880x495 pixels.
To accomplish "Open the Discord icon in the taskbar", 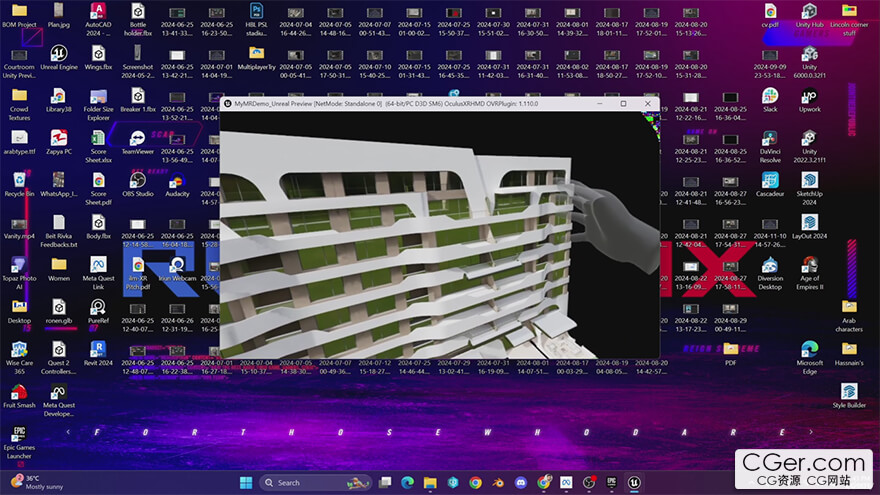I will coord(520,482).
